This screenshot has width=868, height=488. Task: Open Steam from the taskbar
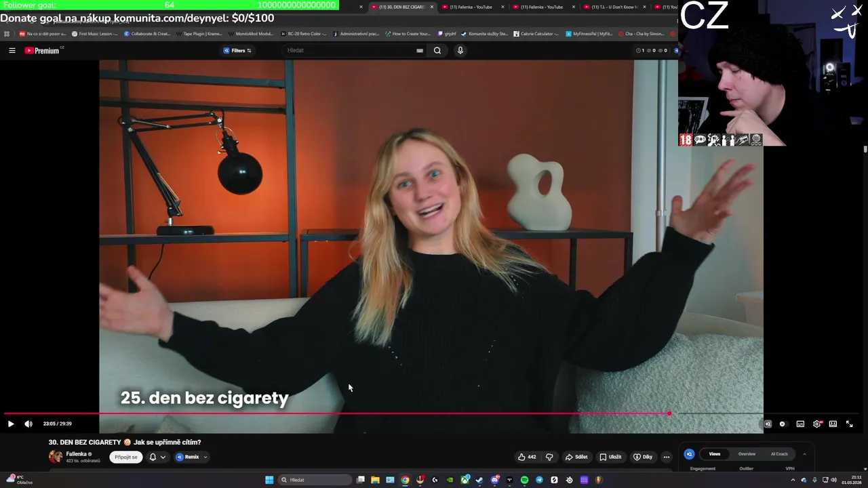pos(479,480)
